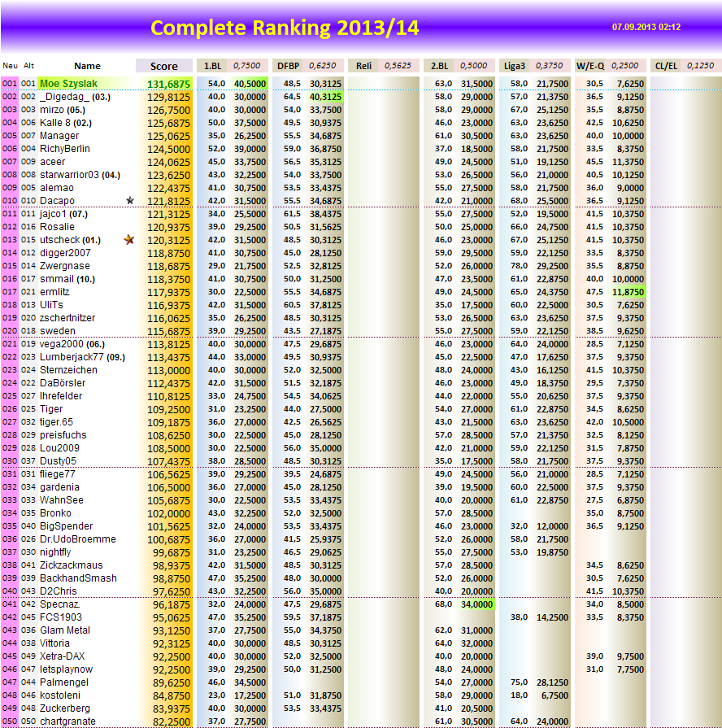
Task: Click the Neu column header
Action: pos(10,66)
